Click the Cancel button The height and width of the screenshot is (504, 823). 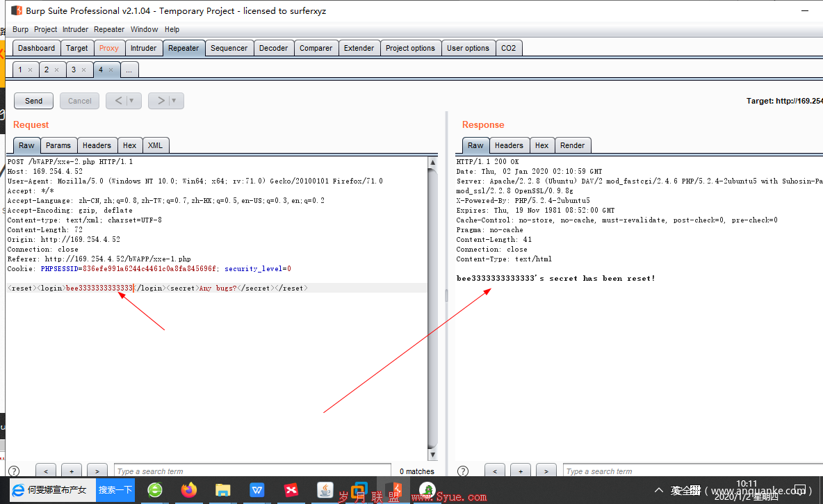pos(80,101)
